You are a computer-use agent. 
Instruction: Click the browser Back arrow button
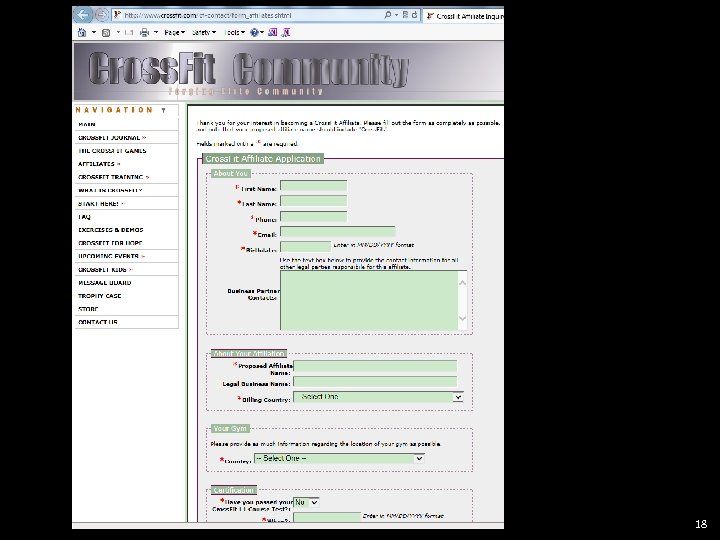click(x=83, y=15)
